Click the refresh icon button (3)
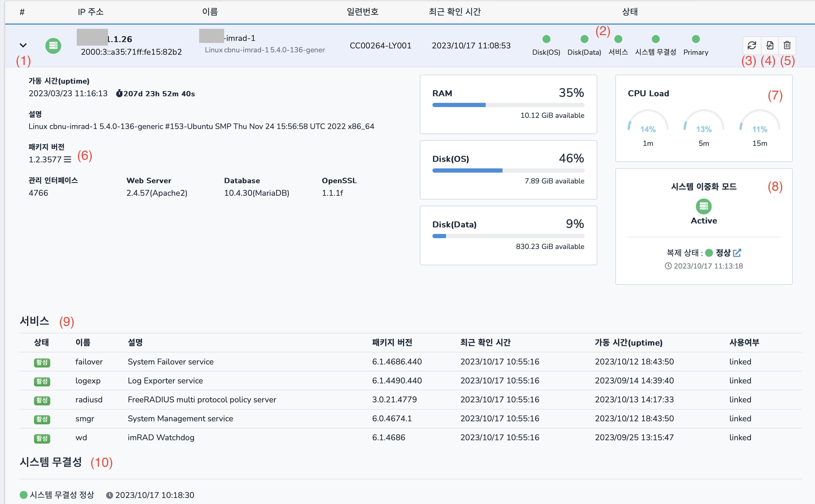Image resolution: width=815 pixels, height=504 pixels. pos(752,45)
